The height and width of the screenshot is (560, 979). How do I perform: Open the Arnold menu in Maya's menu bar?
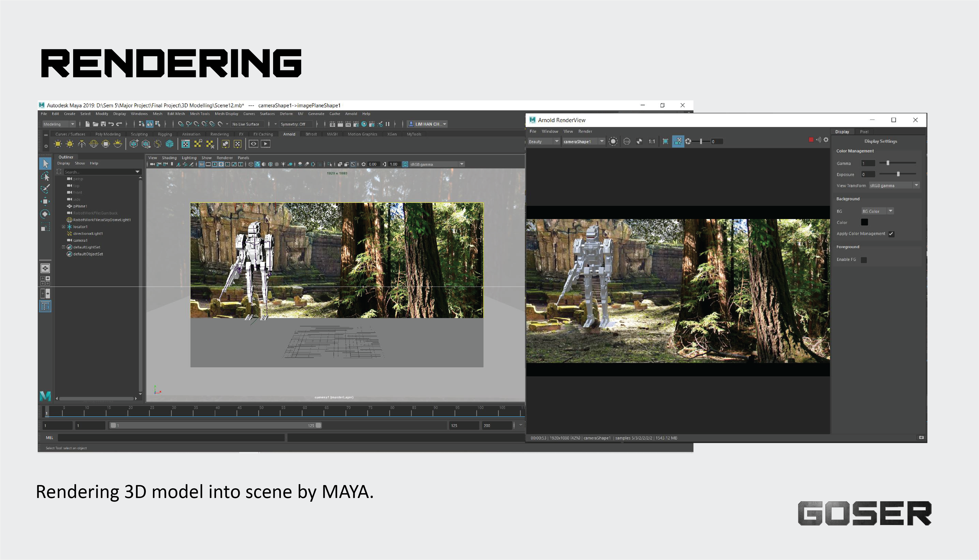(x=351, y=114)
